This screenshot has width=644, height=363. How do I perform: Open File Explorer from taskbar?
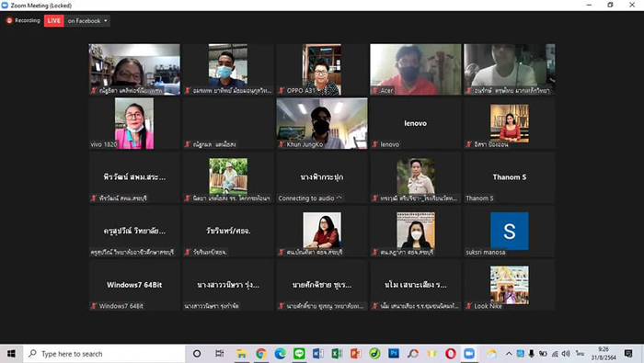coord(241,354)
